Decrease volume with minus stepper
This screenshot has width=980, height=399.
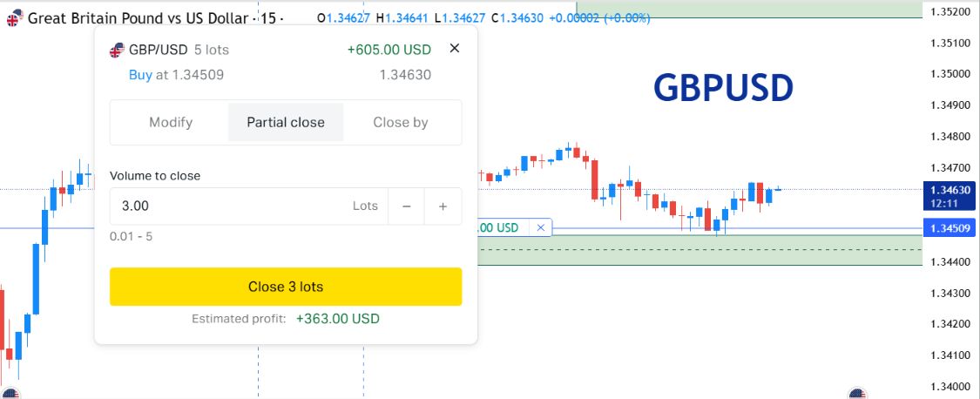pyautogui.click(x=406, y=206)
